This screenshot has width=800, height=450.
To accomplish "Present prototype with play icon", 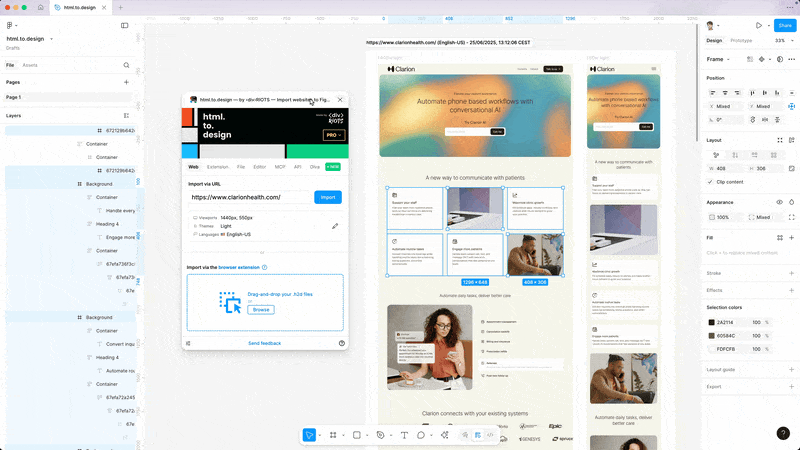I will pyautogui.click(x=759, y=26).
